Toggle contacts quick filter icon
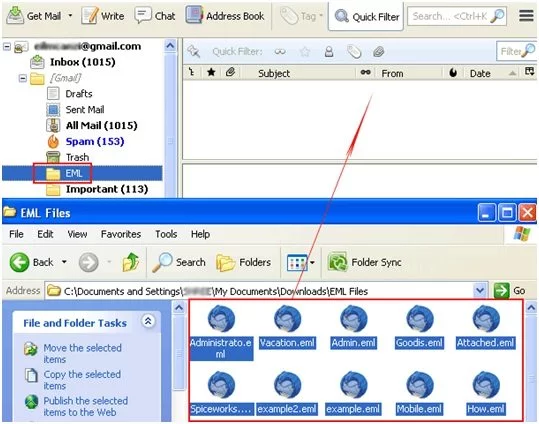 tap(329, 52)
